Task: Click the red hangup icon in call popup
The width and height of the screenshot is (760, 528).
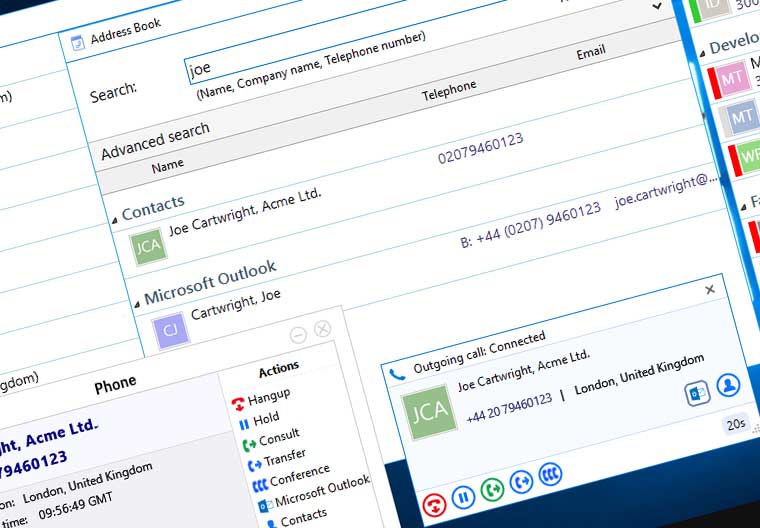Action: (x=434, y=504)
